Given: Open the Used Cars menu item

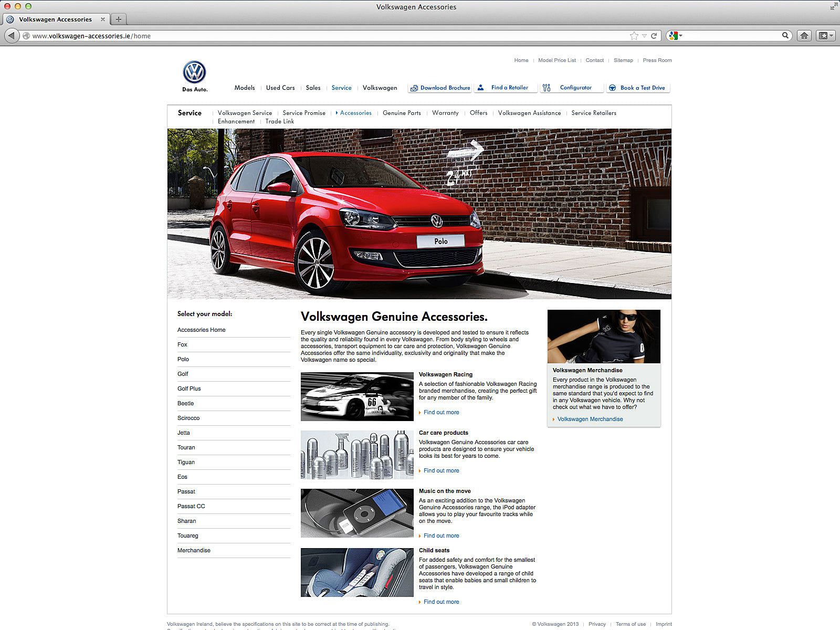Looking at the screenshot, I should pyautogui.click(x=280, y=88).
